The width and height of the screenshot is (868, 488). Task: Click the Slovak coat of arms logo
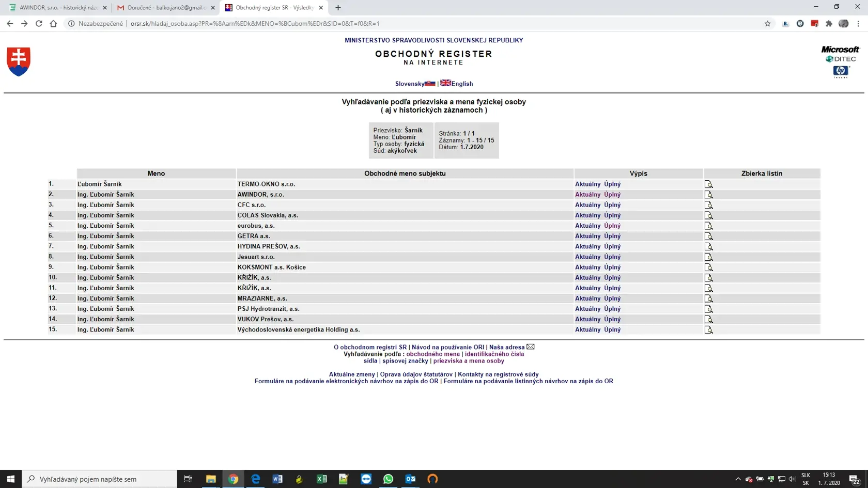19,61
